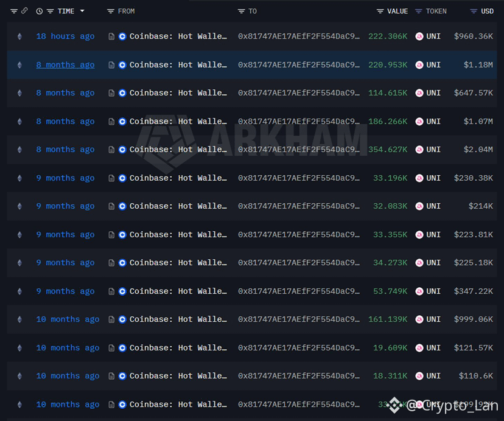Screen dimensions: 504x421
Task: Open recipient address 0x81747AE... in the 186.266K row
Action: tap(299, 122)
